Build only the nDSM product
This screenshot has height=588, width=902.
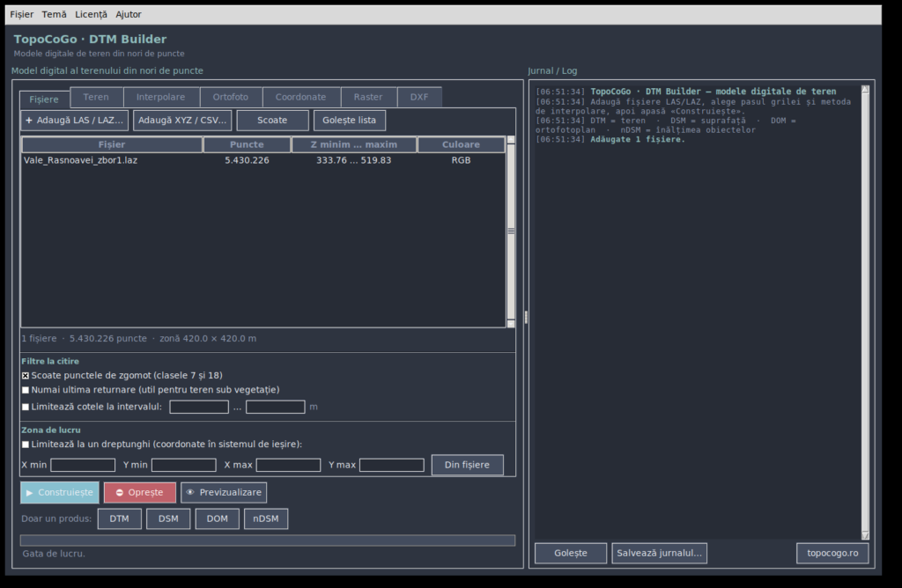[x=266, y=518]
